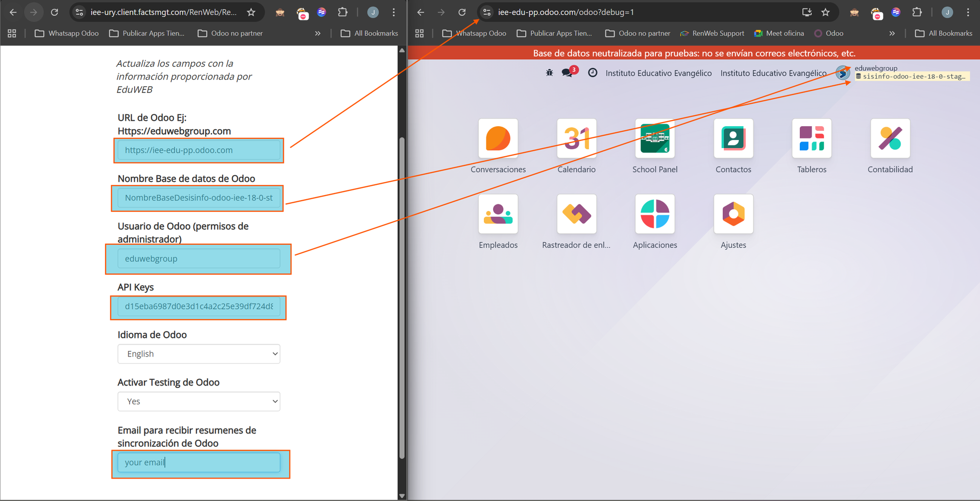Click the left page vertical scrollbar
This screenshot has height=501, width=980.
[x=402, y=296]
